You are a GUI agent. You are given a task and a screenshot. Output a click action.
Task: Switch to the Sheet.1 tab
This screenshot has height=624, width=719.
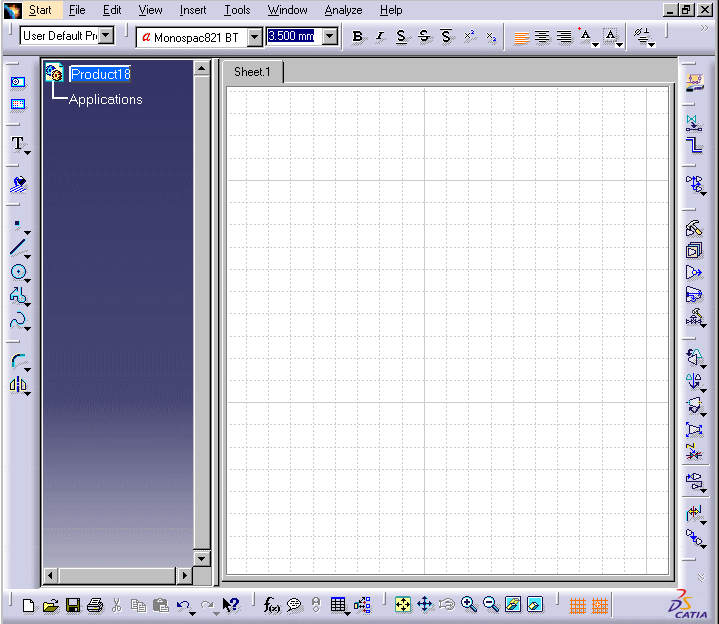pyautogui.click(x=252, y=72)
